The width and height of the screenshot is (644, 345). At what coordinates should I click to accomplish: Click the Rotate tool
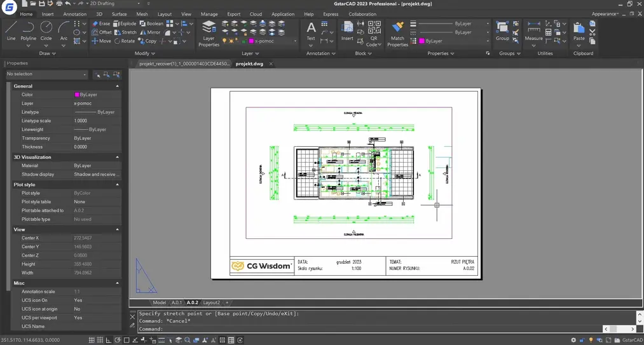tap(125, 41)
